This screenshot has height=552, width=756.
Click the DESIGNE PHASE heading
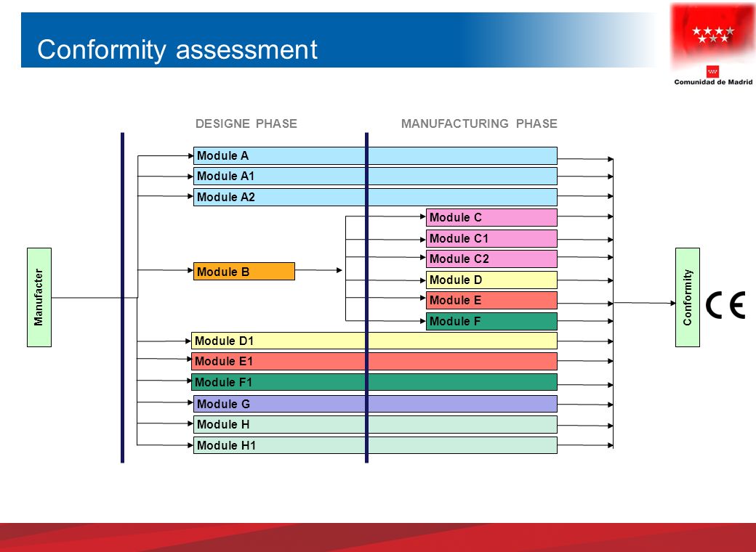coord(246,123)
